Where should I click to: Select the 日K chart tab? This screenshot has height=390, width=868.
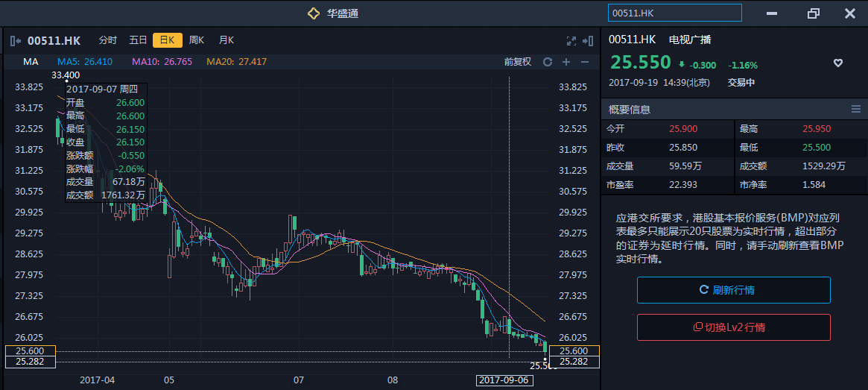(x=167, y=40)
